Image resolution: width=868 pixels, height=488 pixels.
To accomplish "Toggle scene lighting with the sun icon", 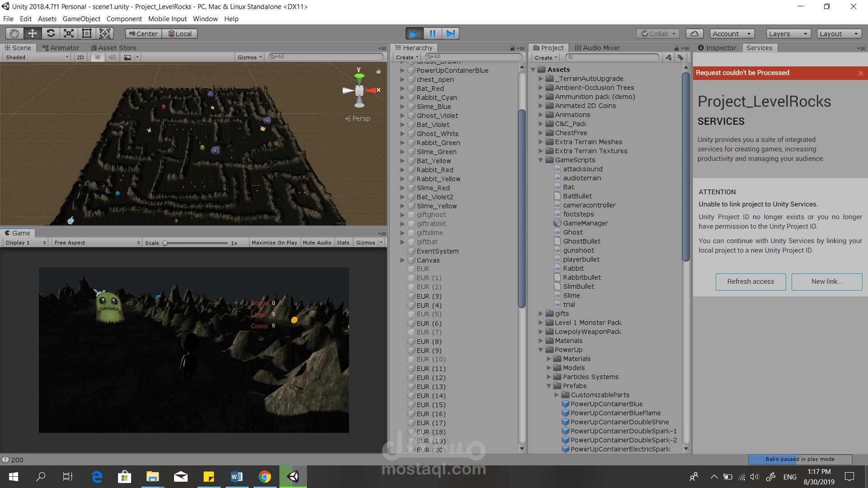I will click(x=98, y=57).
